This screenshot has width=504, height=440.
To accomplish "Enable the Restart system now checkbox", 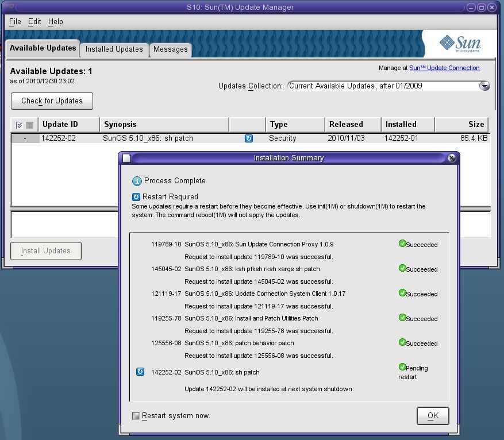I will click(136, 416).
